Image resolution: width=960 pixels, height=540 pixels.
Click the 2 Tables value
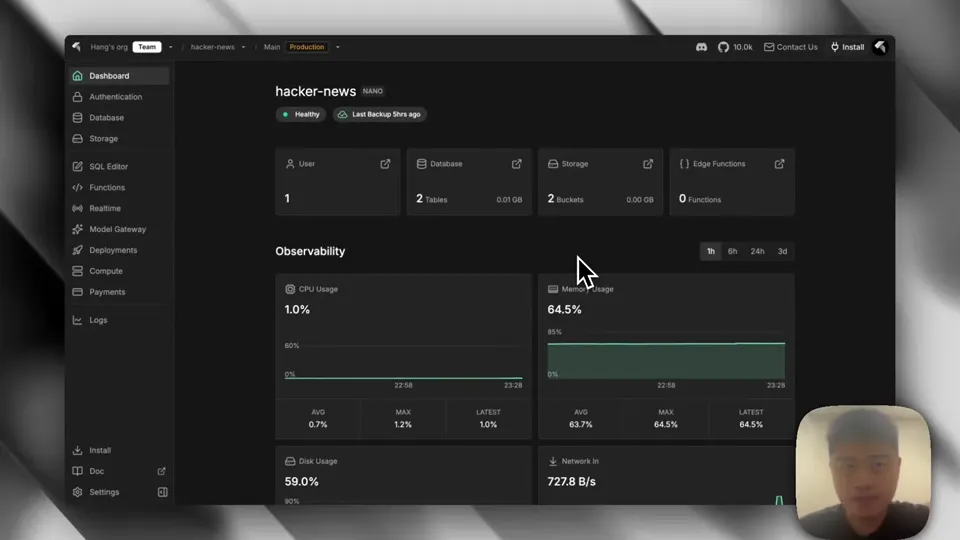point(432,199)
